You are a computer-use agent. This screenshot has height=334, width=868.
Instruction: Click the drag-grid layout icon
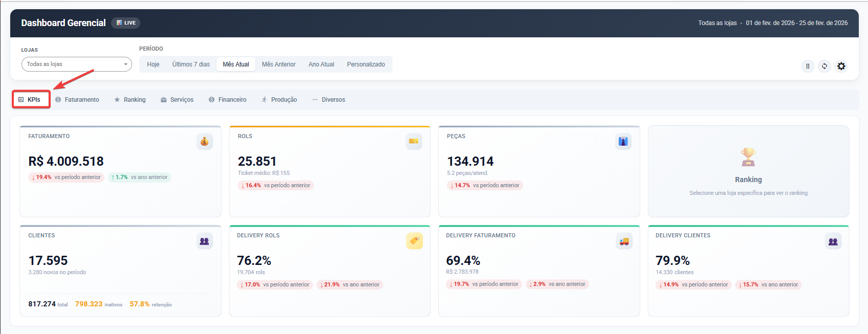tap(808, 66)
